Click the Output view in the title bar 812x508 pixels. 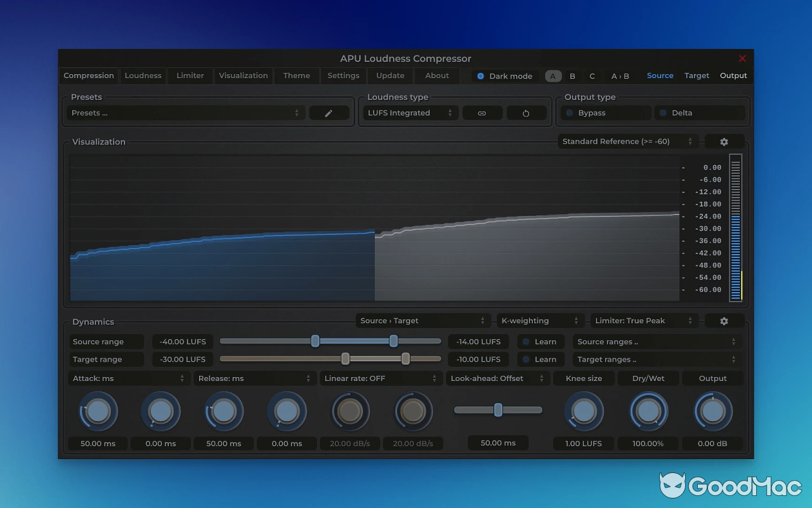(733, 75)
